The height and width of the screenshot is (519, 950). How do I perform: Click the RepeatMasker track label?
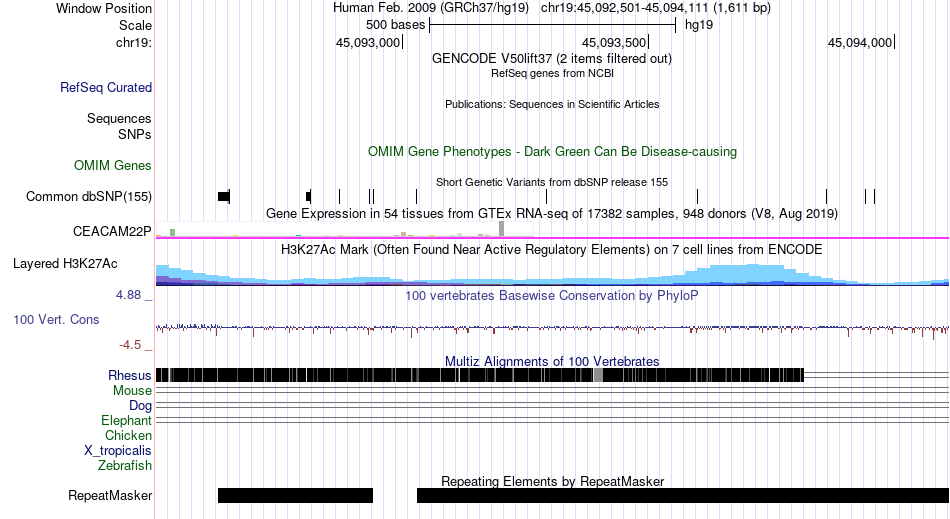(110, 495)
